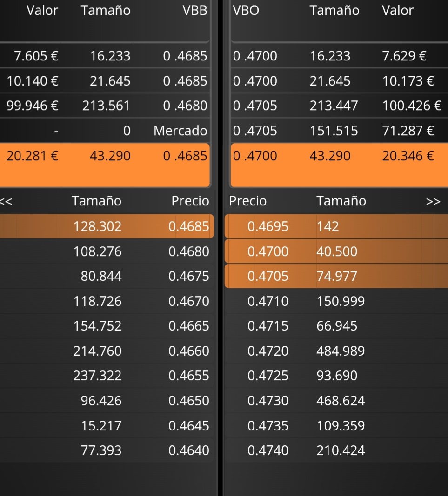
Task: Select ask order 71.287 € at 0.4705
Action: click(x=339, y=131)
